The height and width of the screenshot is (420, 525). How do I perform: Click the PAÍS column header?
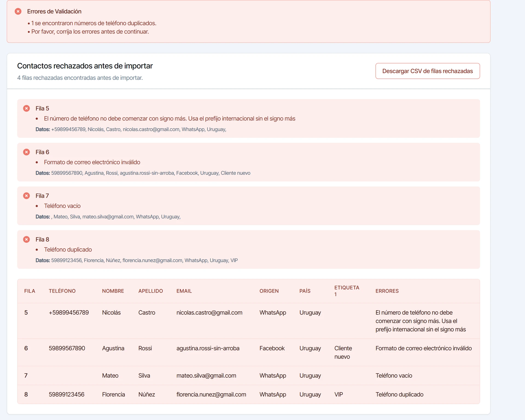tap(305, 291)
